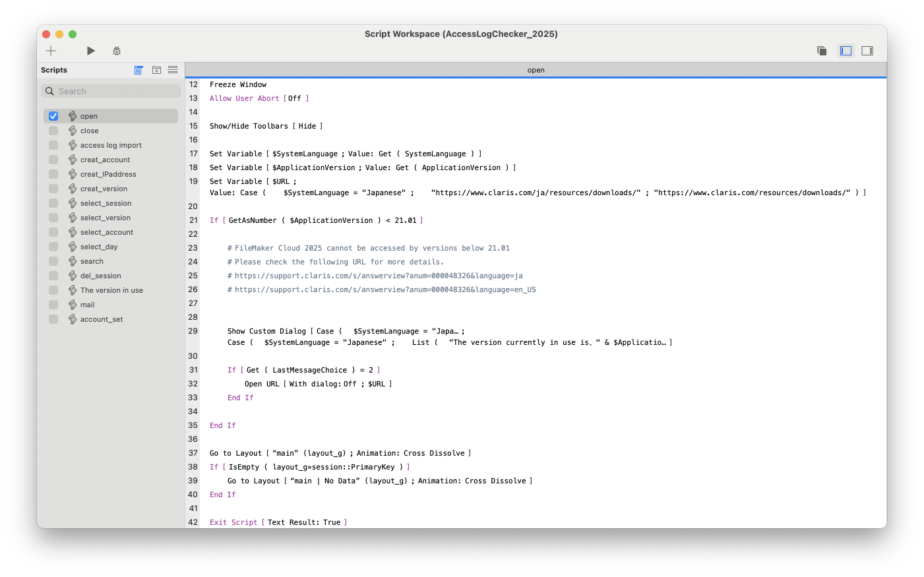Click the Show Custom Dialog step
Screen dimensions: 924x577
(266, 331)
